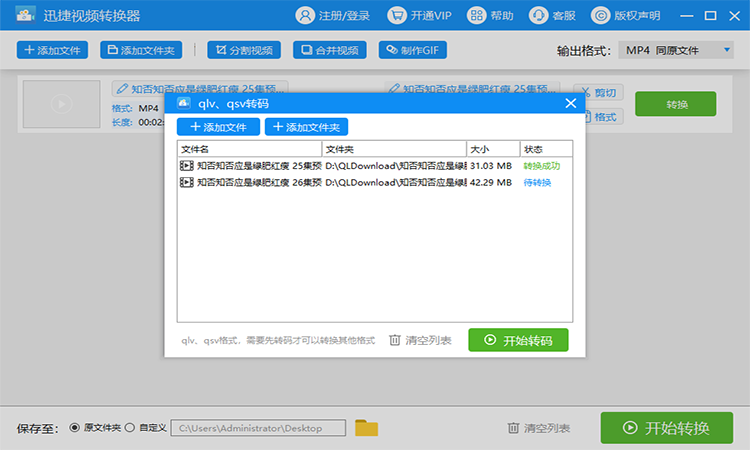Minimize the 迅捷视频转换器 window
Screen dimensions: 750x450
[x=687, y=16]
